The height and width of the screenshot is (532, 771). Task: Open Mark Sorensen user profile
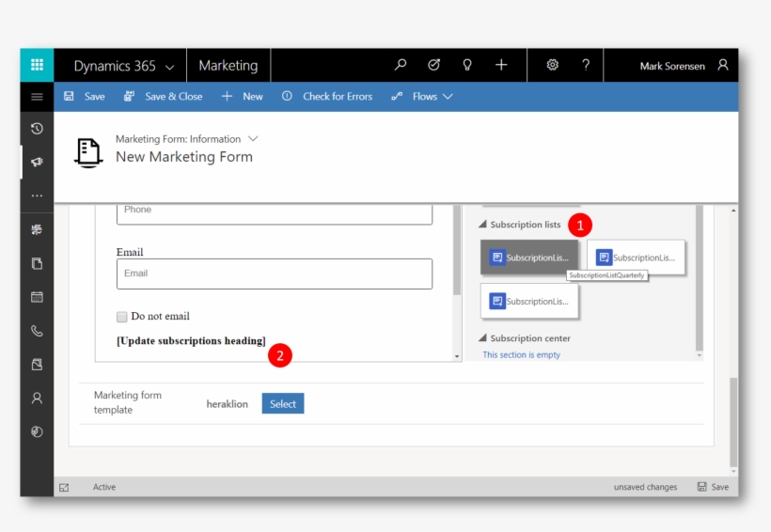tap(684, 66)
